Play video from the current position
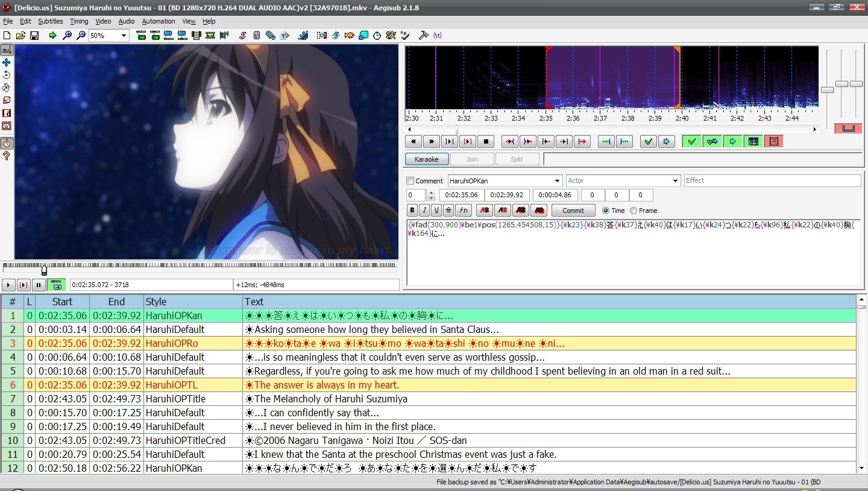The width and height of the screenshot is (868, 491). pos(9,285)
